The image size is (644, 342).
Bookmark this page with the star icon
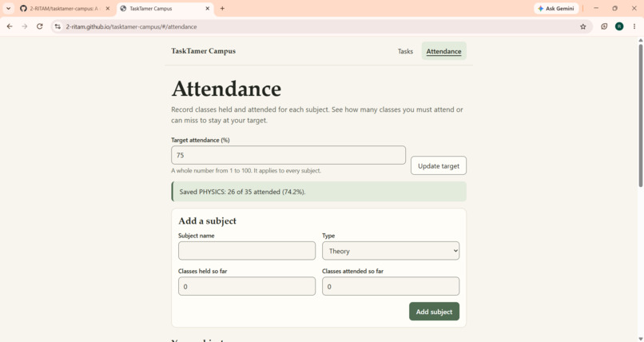pos(582,26)
